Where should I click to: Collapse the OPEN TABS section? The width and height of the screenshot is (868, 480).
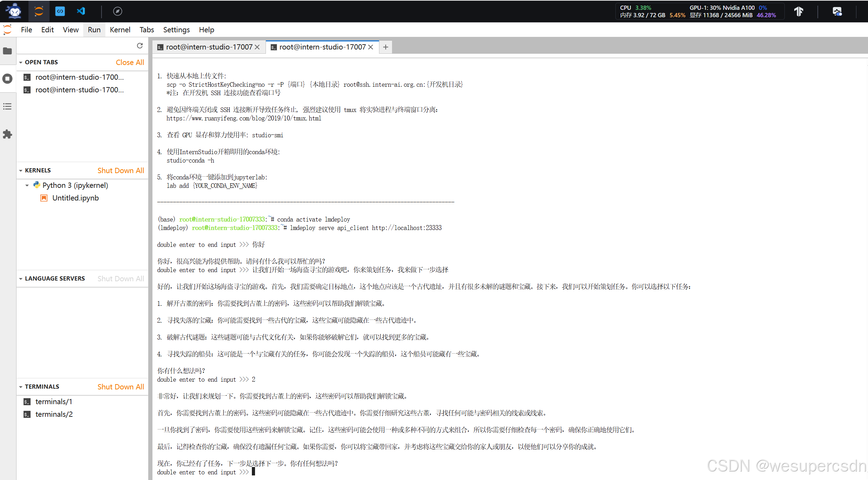[21, 63]
